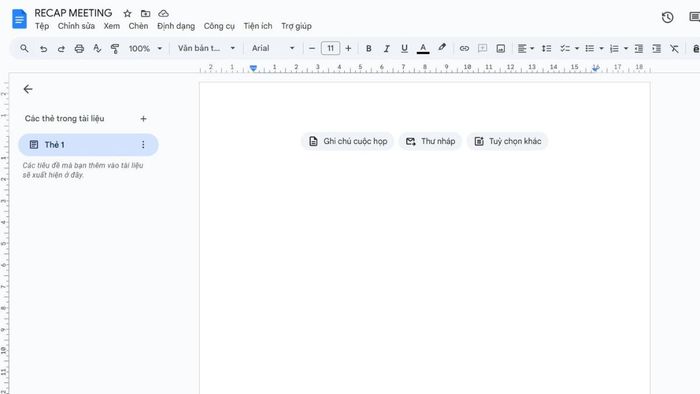This screenshot has height=394, width=700.
Task: Insert Thư nháp email draft template
Action: point(430,141)
